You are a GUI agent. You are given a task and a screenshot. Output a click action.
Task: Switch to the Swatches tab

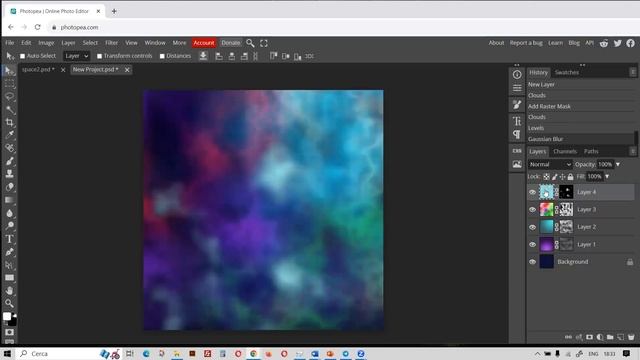[x=567, y=73]
